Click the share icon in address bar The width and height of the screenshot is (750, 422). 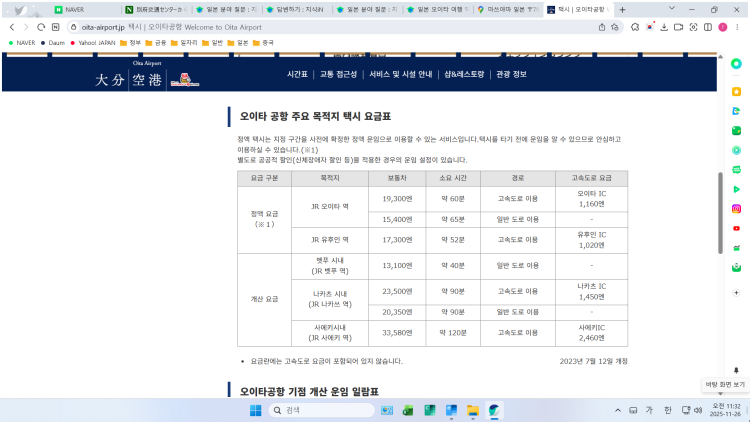[x=601, y=27]
